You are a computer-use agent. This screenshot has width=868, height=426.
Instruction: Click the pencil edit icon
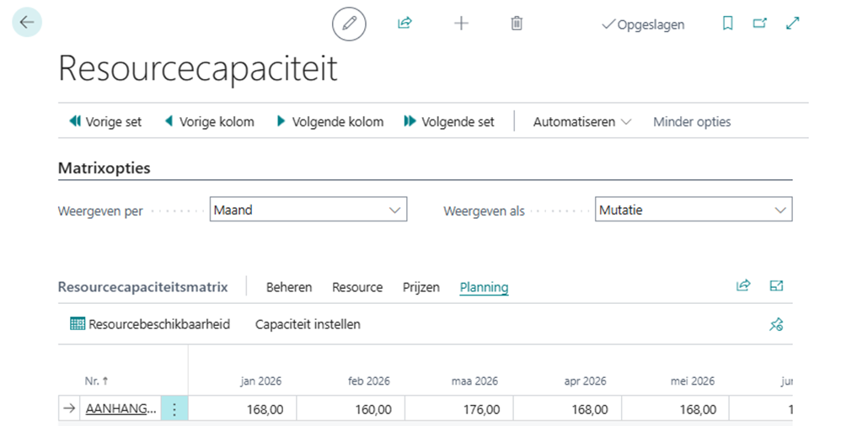click(349, 24)
